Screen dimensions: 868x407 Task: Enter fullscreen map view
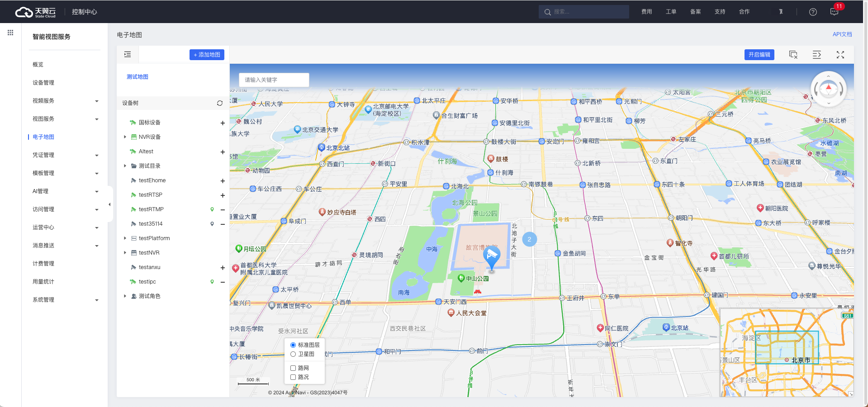[840, 55]
